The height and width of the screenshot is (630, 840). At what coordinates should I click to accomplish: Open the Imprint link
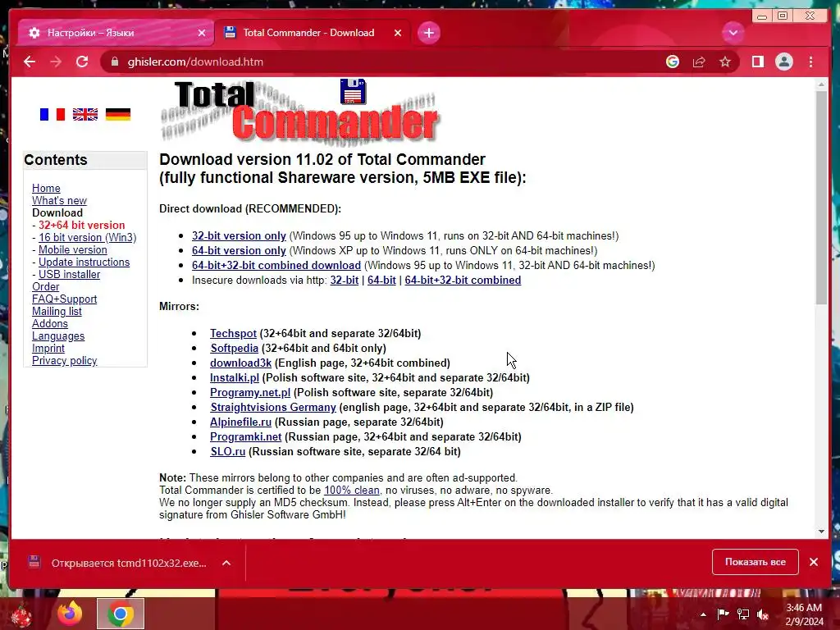tap(48, 348)
